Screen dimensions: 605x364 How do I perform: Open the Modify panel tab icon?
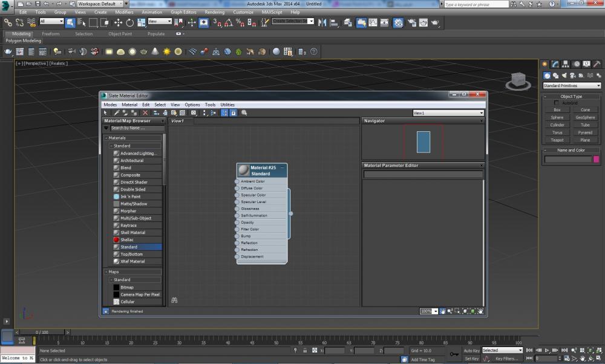(x=555, y=64)
